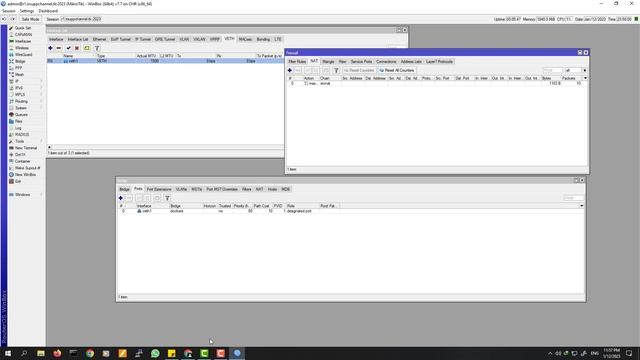Open Settings menu
Screen dimensions: 640x360
[27, 11]
